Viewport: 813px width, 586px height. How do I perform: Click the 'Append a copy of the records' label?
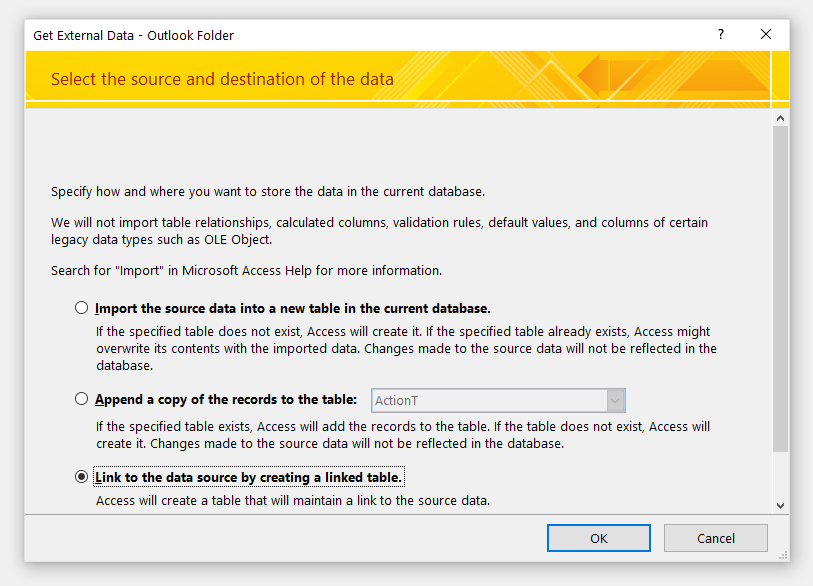click(x=226, y=399)
